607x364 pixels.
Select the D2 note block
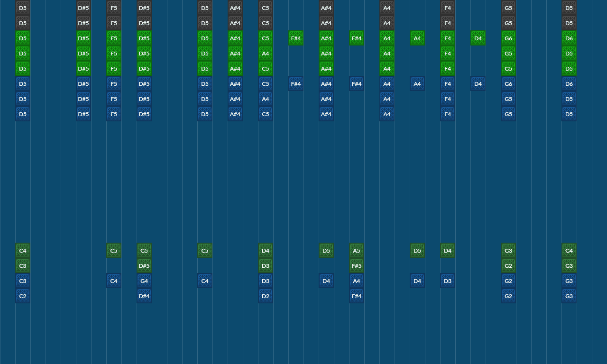266,296
